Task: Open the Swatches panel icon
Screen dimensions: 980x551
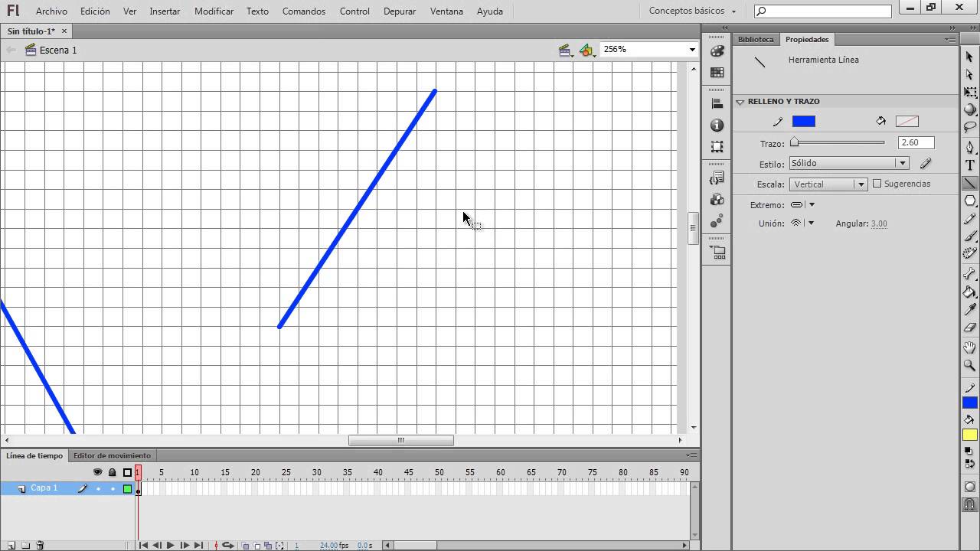Action: click(x=717, y=73)
